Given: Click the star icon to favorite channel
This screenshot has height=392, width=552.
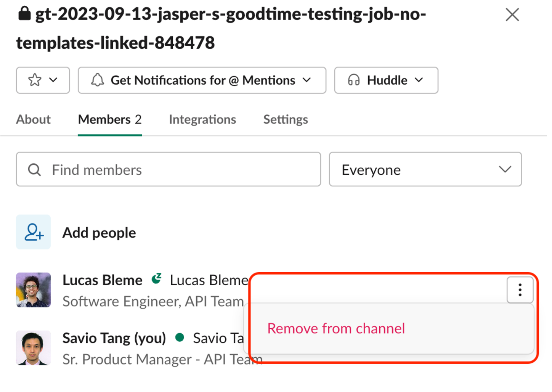Looking at the screenshot, I should point(35,80).
